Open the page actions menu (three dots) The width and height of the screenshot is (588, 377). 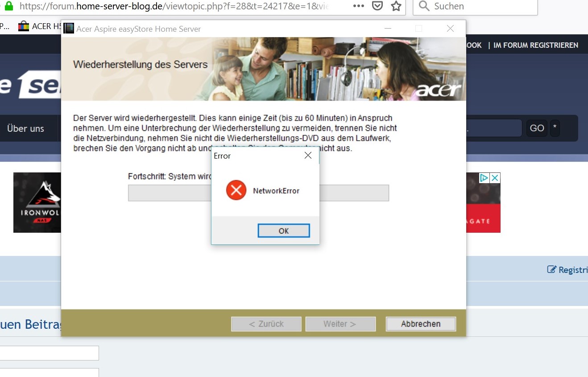tap(358, 6)
